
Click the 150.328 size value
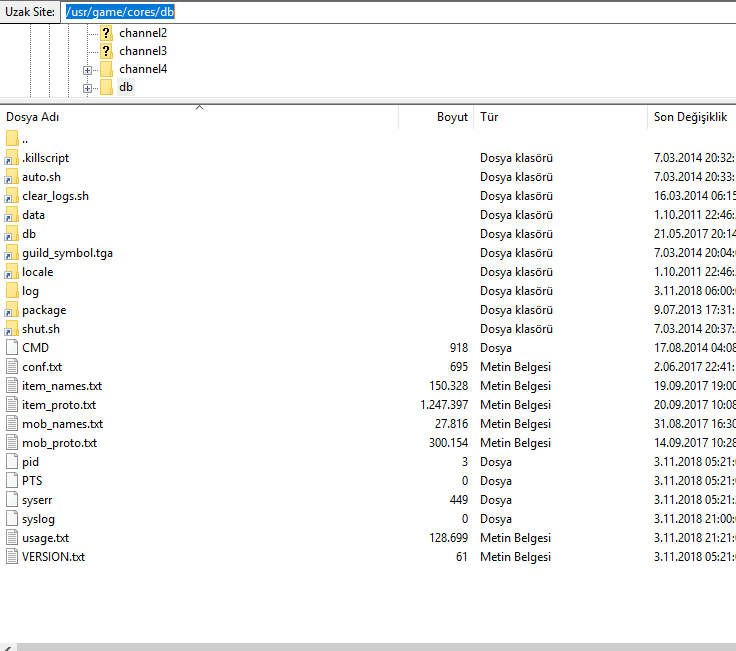[x=449, y=386]
